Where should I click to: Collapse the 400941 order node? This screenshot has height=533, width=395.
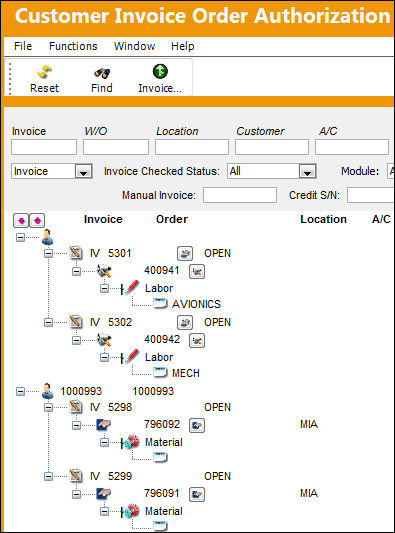click(x=76, y=271)
